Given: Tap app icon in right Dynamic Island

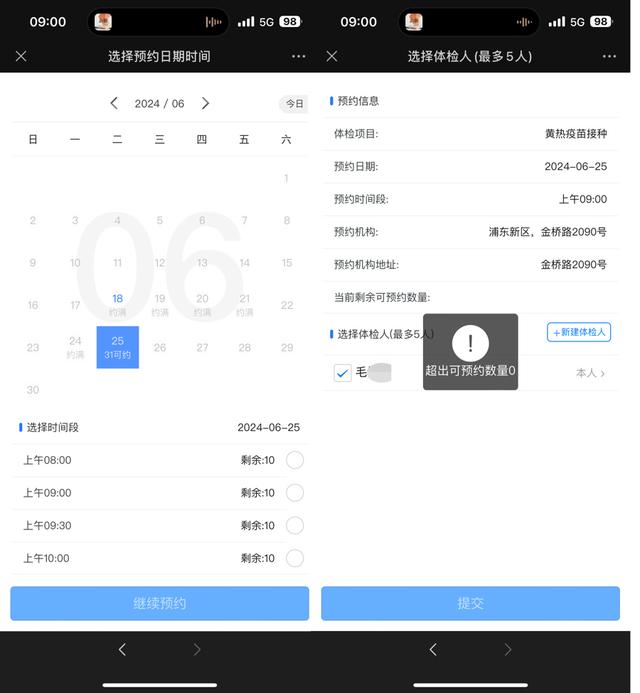Looking at the screenshot, I should (414, 22).
